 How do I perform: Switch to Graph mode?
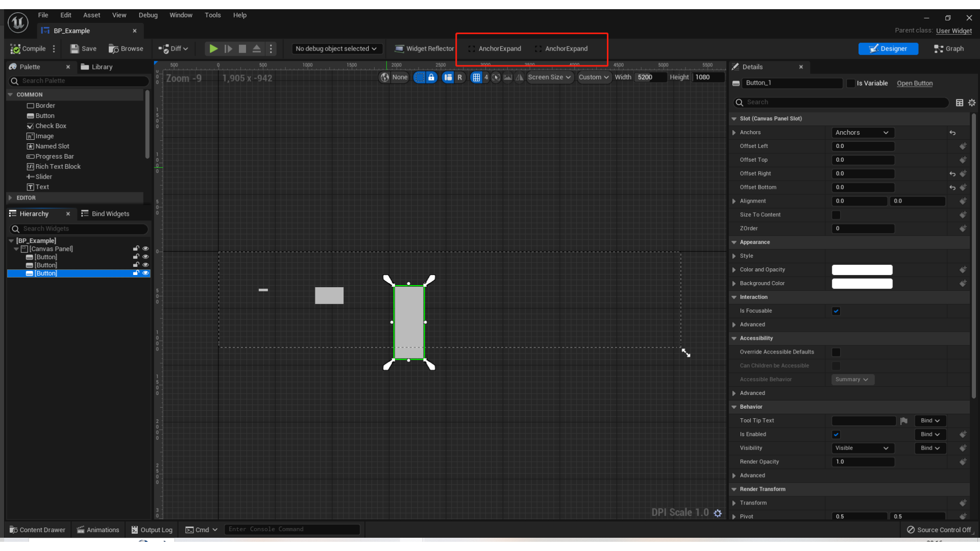pos(949,49)
